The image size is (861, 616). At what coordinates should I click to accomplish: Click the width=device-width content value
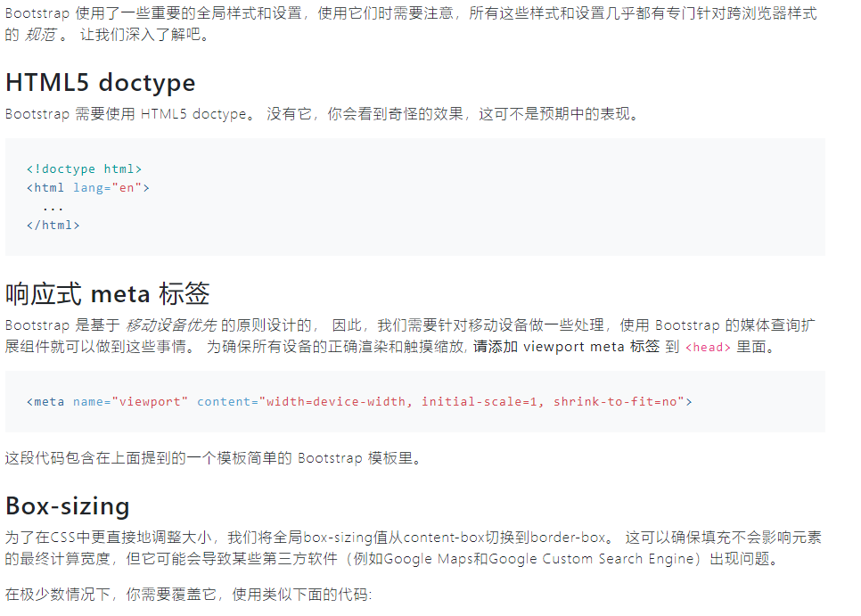(336, 402)
